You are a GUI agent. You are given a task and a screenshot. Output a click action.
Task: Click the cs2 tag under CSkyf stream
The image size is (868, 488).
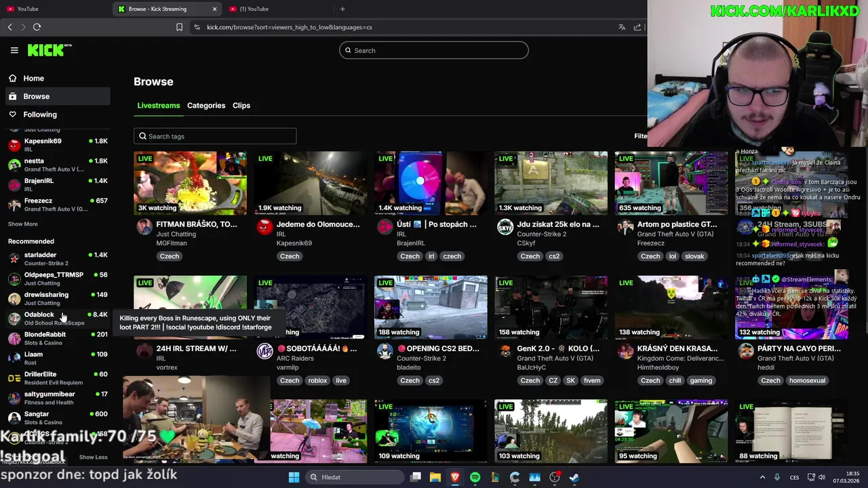[x=554, y=256]
